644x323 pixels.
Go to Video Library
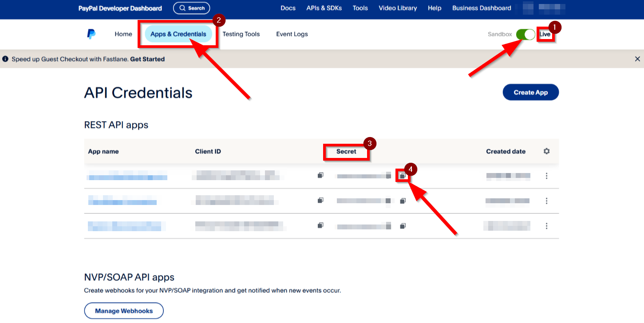tap(398, 8)
